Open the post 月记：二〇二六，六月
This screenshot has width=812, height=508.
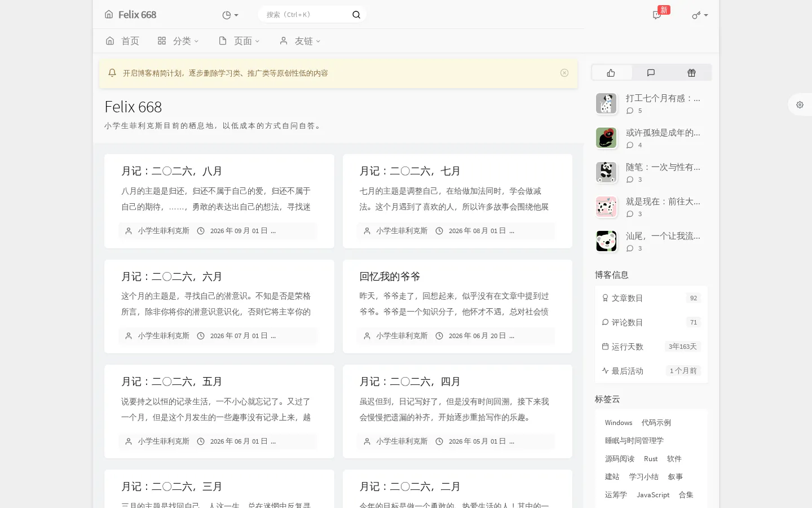(172, 277)
